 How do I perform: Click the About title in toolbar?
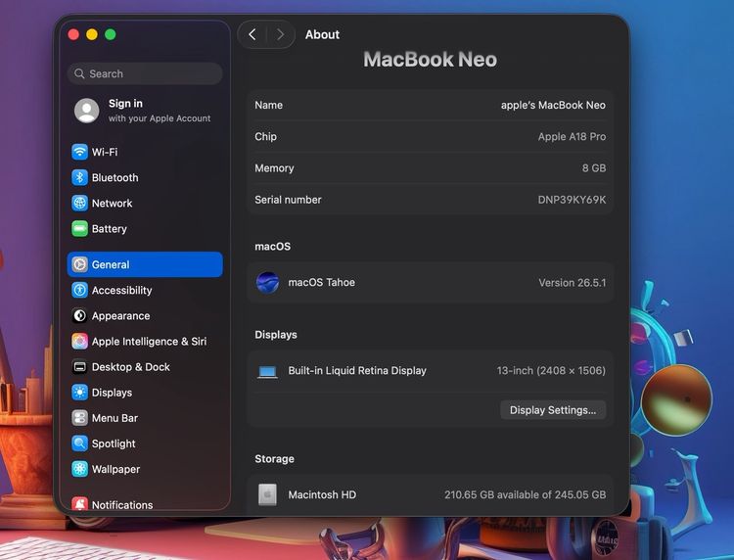[x=322, y=34]
